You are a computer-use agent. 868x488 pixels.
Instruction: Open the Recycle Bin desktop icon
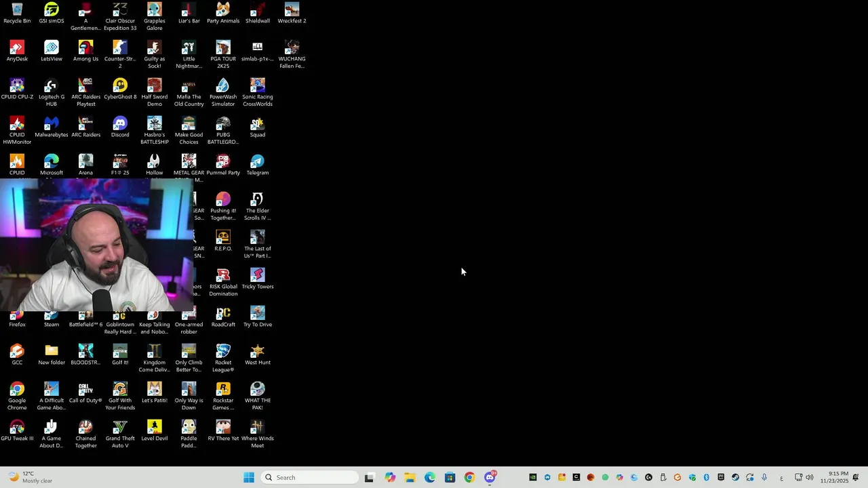[x=17, y=12]
